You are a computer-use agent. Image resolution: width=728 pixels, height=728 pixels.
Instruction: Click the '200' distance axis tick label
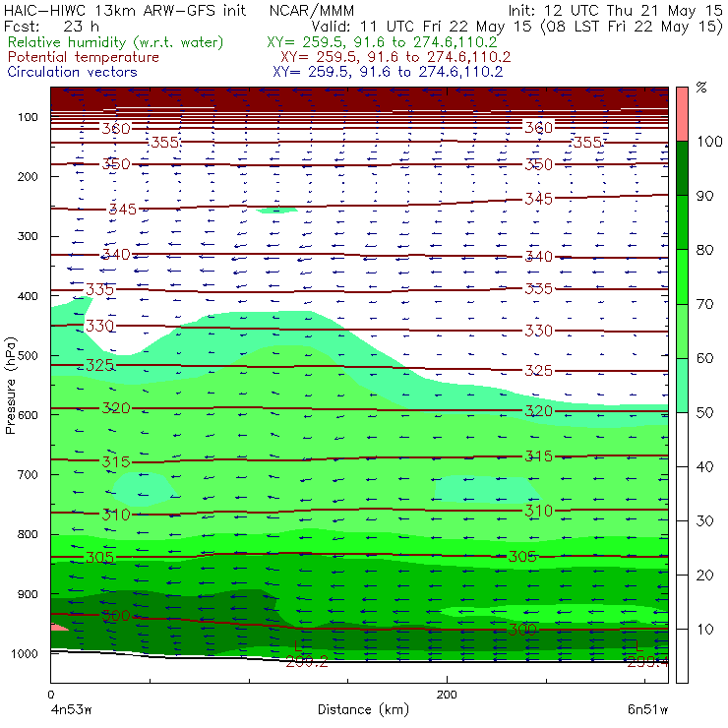pos(447,695)
